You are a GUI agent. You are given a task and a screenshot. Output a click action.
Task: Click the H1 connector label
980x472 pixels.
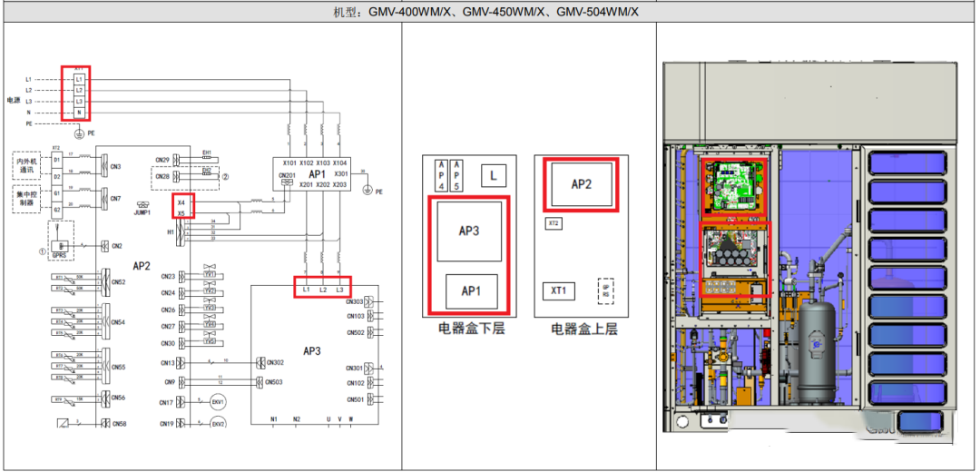[170, 232]
